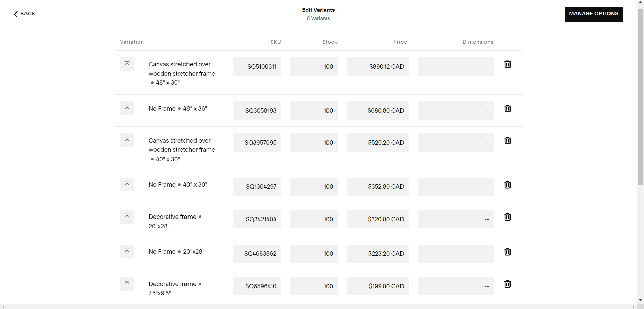Set dimensions for SQ3421404 variant
This screenshot has height=309, width=644.
[456, 219]
